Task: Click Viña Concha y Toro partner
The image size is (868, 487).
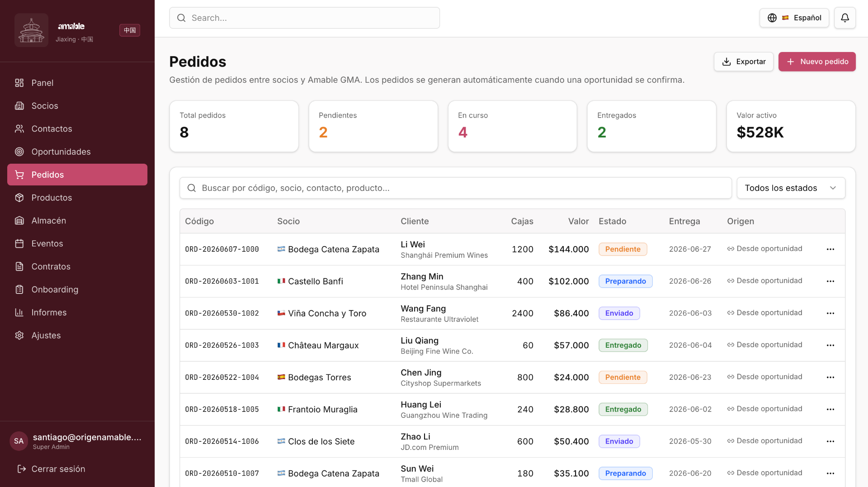Action: [327, 313]
